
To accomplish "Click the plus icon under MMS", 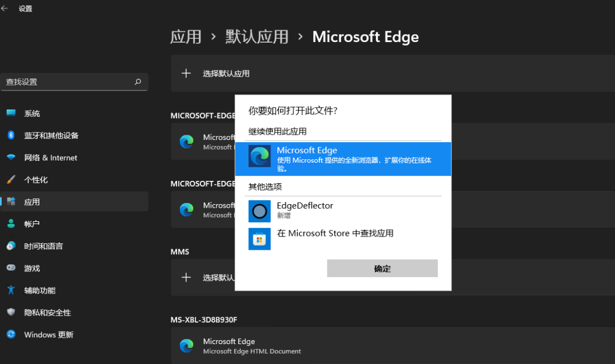I will (186, 278).
